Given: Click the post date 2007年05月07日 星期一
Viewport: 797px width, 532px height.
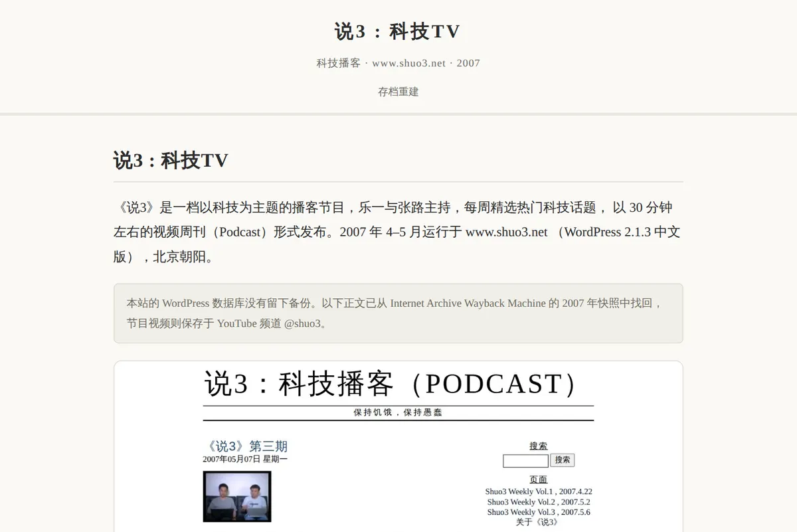Looking at the screenshot, I should (x=245, y=459).
